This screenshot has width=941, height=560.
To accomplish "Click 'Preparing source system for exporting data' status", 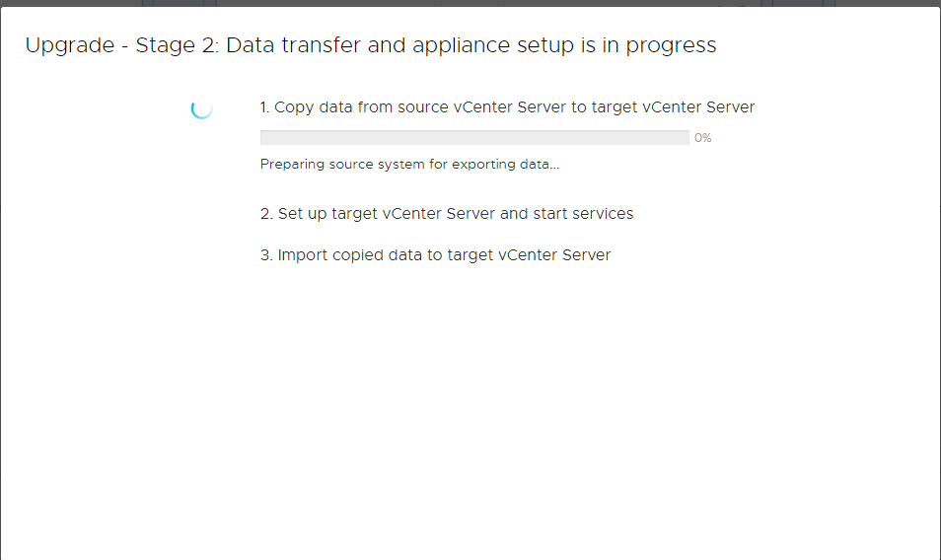I will (409, 165).
